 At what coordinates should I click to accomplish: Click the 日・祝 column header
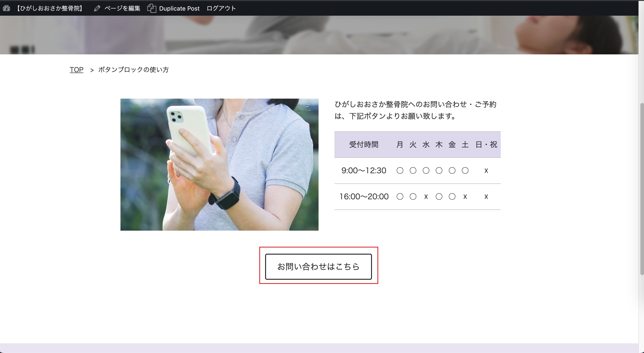pos(486,145)
